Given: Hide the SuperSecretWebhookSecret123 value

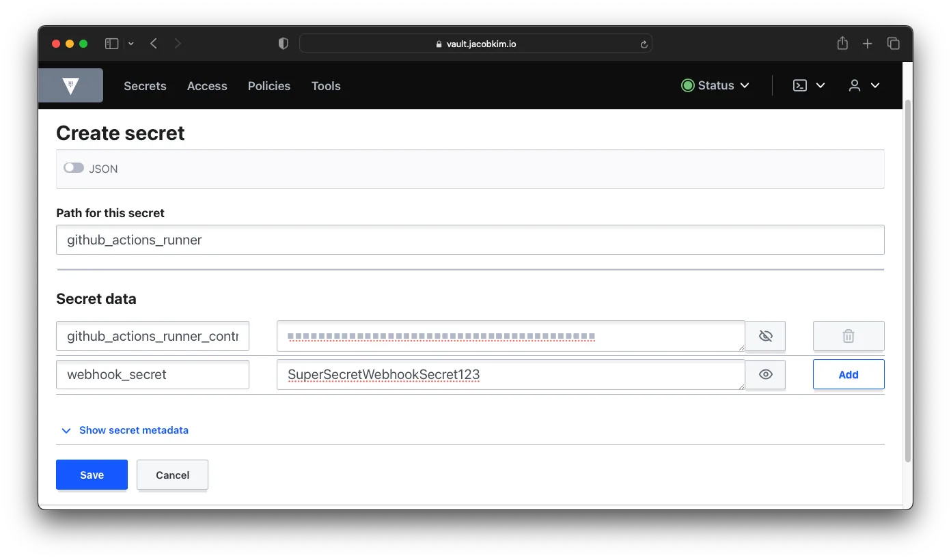Looking at the screenshot, I should (765, 374).
